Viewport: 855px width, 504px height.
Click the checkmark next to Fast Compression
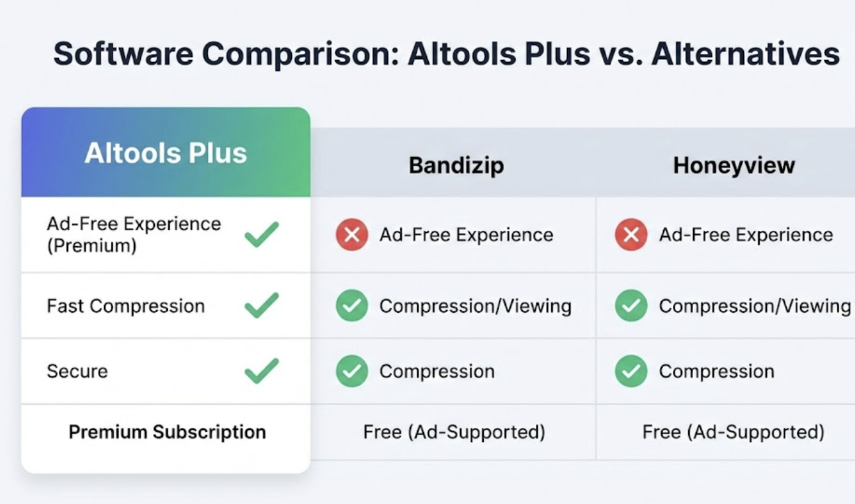tap(261, 306)
